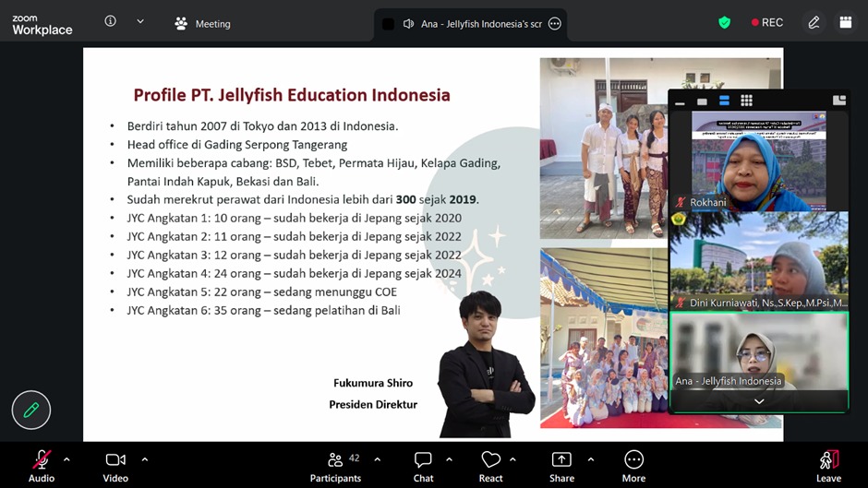The image size is (868, 488).
Task: Expand dropdown chevron beside info icon
Action: pyautogui.click(x=140, y=21)
